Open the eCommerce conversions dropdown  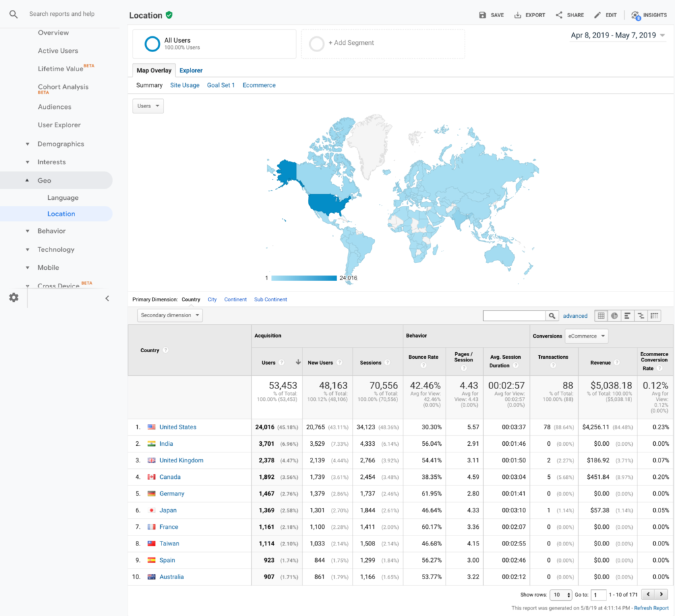coord(586,336)
